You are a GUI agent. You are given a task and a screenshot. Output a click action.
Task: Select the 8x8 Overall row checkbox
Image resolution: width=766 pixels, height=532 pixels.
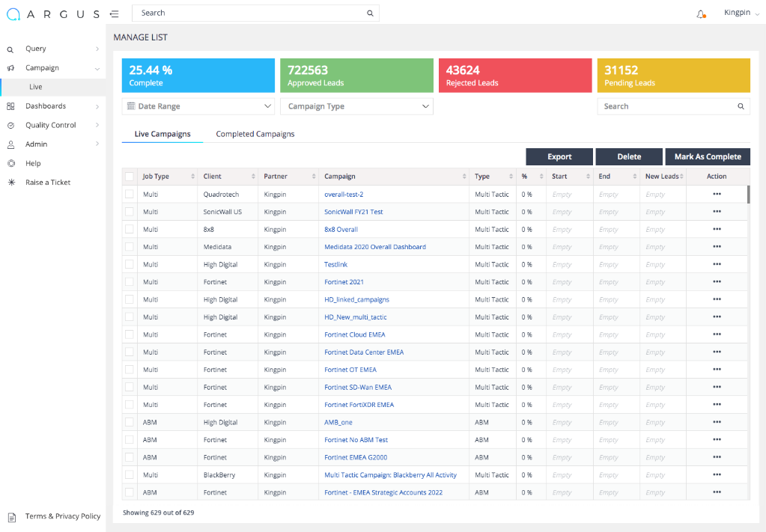[x=130, y=230]
